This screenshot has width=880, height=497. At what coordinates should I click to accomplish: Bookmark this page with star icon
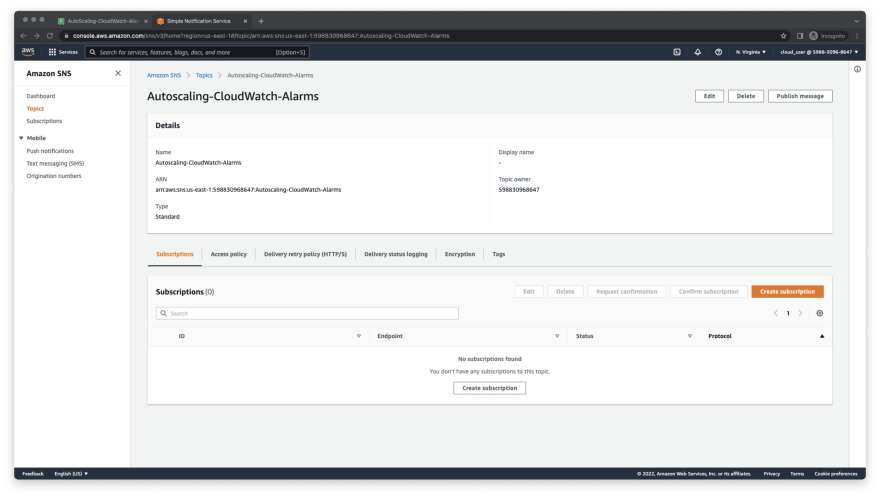click(x=783, y=36)
